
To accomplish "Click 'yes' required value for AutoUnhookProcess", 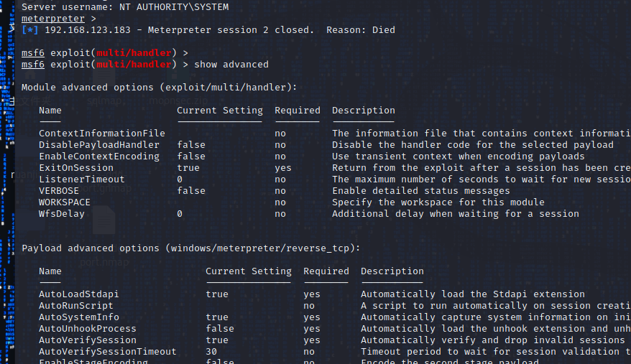I will click(312, 329).
